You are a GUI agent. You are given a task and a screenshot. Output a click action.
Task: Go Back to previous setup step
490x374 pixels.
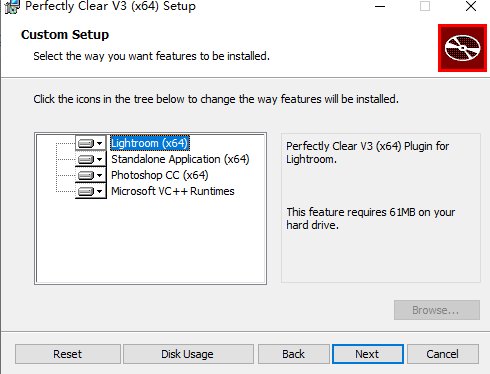click(293, 354)
